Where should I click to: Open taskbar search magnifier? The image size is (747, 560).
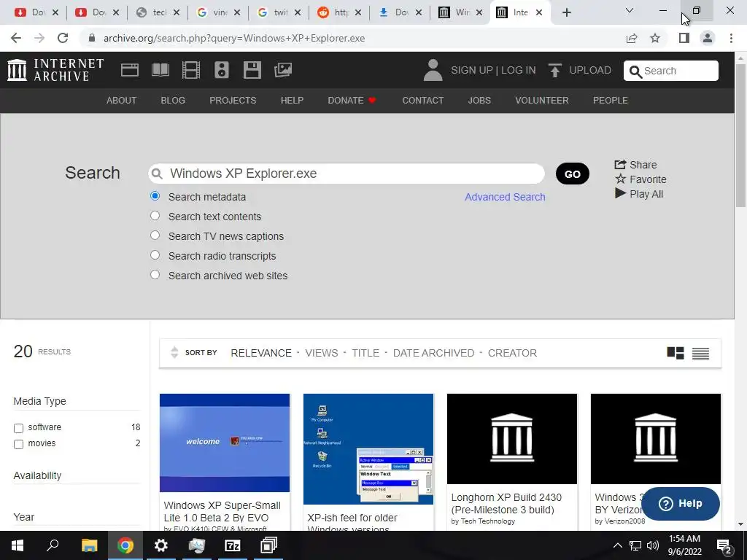click(53, 545)
